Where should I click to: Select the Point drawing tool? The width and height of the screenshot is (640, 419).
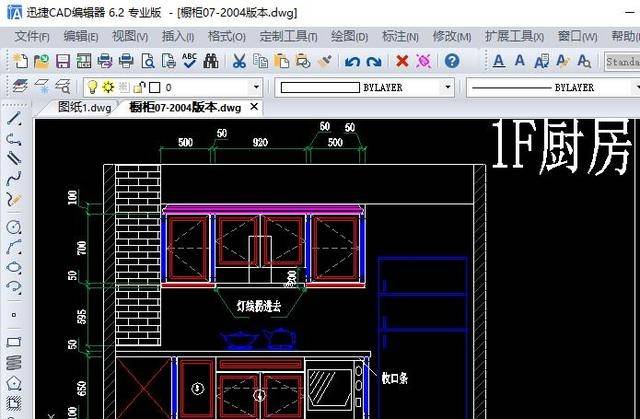tap(14, 315)
